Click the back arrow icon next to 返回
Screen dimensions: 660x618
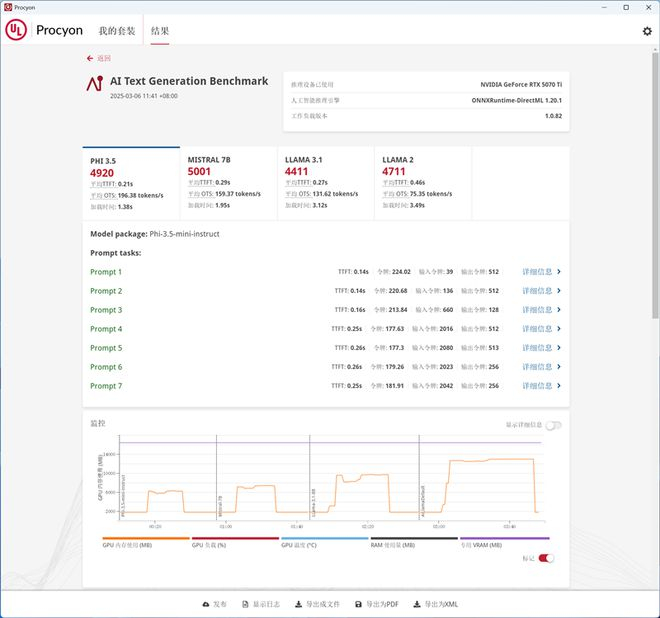click(x=91, y=59)
